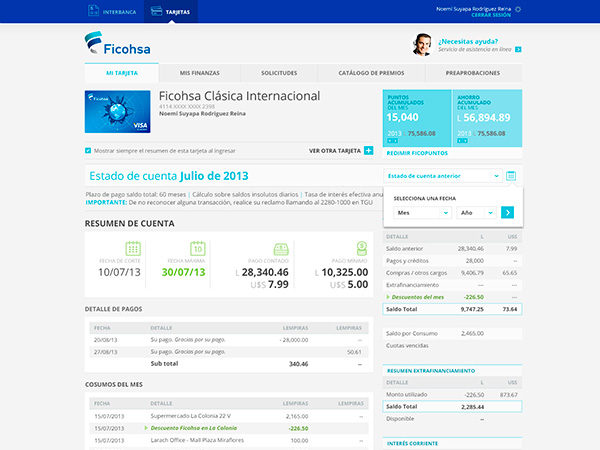Toggle Mostrar siempre el resumen checkbox
This screenshot has width=600, height=450.
88,150
